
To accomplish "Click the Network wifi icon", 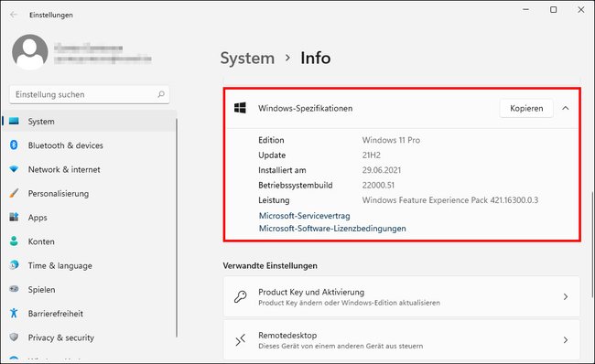I will tap(14, 169).
